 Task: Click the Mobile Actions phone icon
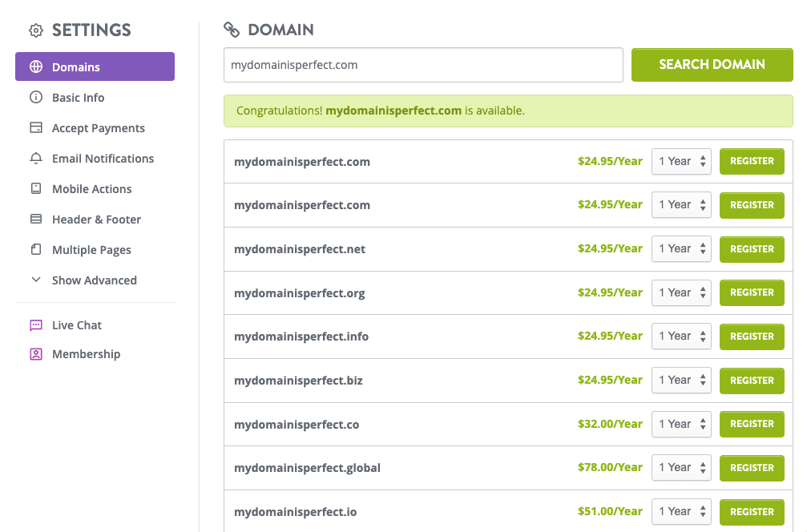(x=36, y=189)
